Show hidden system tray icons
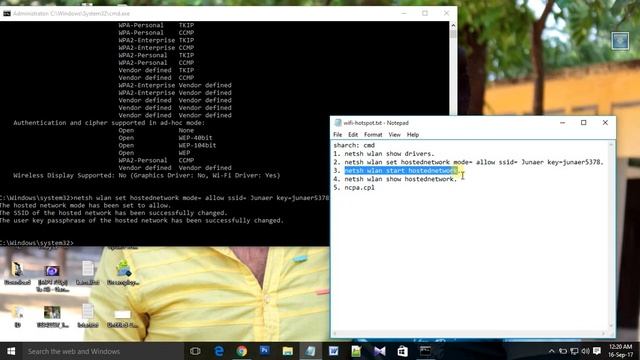The height and width of the screenshot is (360, 640). click(551, 351)
